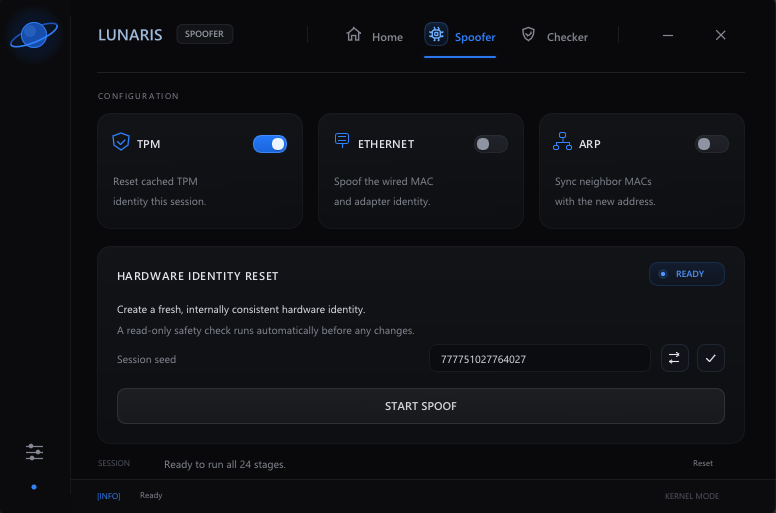Enable the ARP toggle
This screenshot has height=513, width=776.
click(712, 144)
